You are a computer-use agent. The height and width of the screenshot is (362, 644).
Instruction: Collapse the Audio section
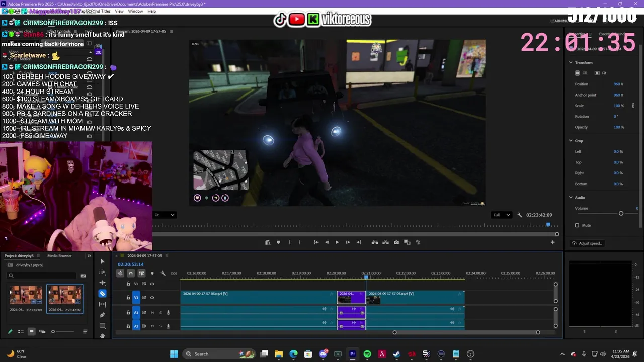point(571,198)
